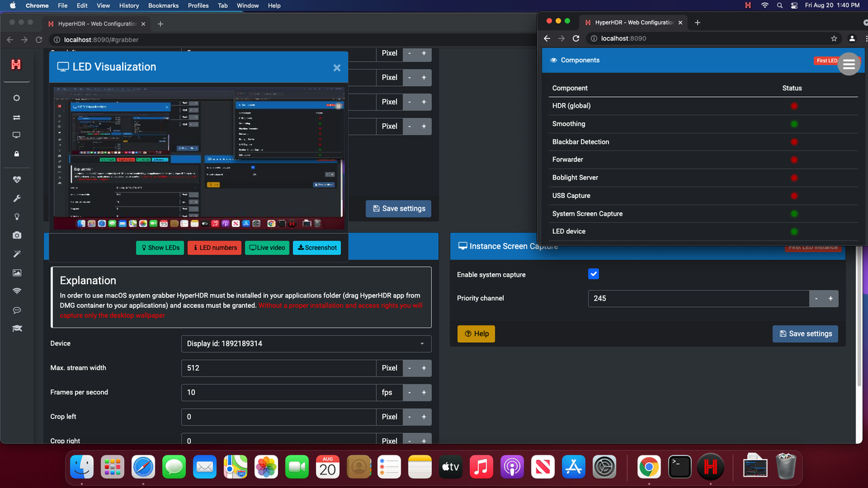
Task: Open the sidebar monitor icon
Action: pyautogui.click(x=17, y=136)
